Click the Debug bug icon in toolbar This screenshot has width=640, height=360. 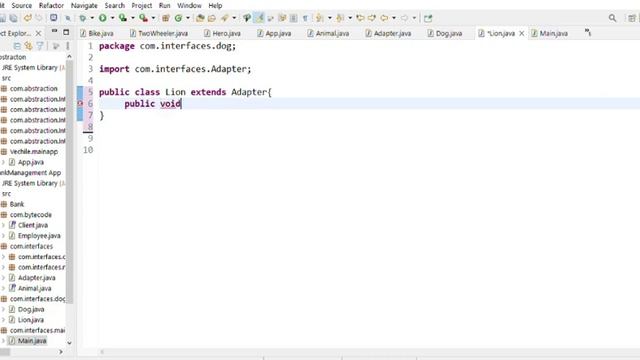(x=83, y=18)
